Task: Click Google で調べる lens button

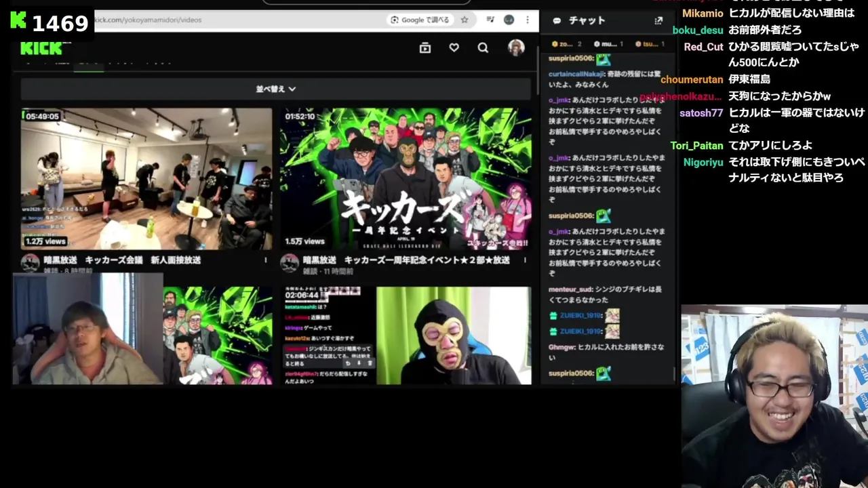Action: tap(420, 20)
